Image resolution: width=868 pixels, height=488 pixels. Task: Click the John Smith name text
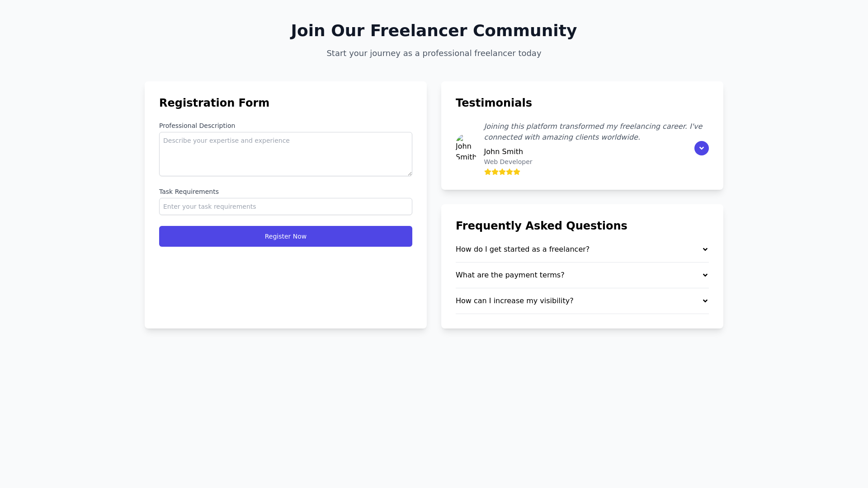(x=503, y=152)
